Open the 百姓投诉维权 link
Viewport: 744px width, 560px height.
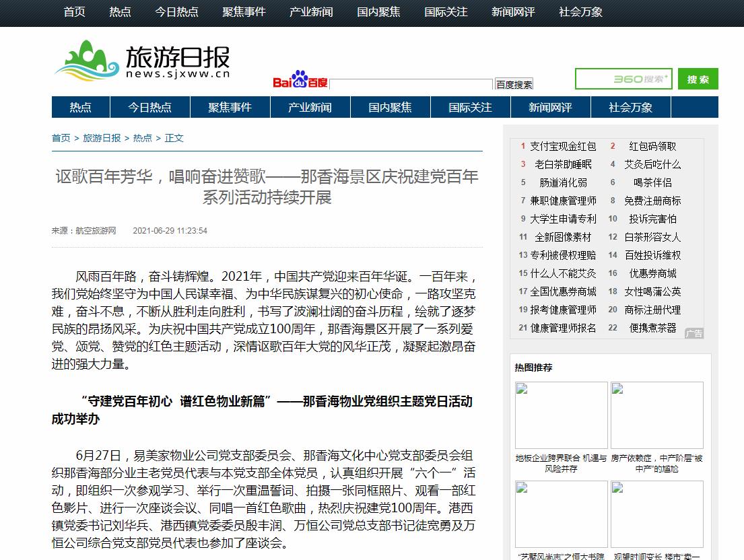click(x=653, y=255)
